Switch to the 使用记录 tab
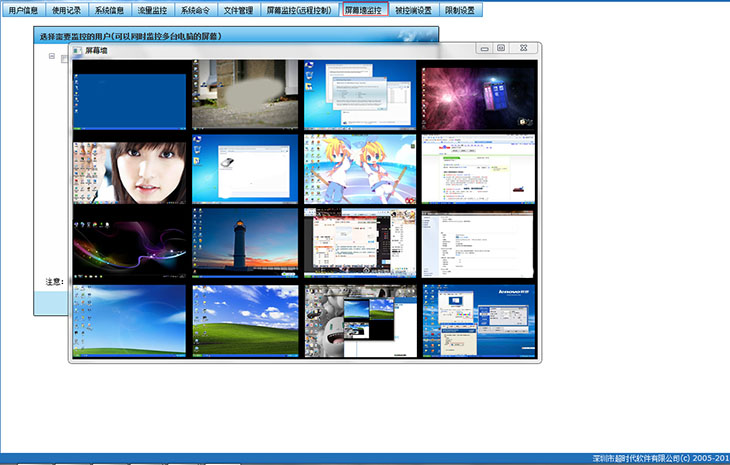The height and width of the screenshot is (465, 730). tap(66, 10)
